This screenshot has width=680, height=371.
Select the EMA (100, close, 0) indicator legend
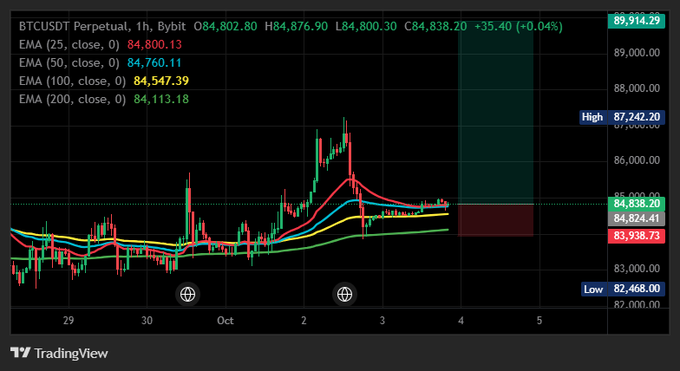(x=72, y=81)
